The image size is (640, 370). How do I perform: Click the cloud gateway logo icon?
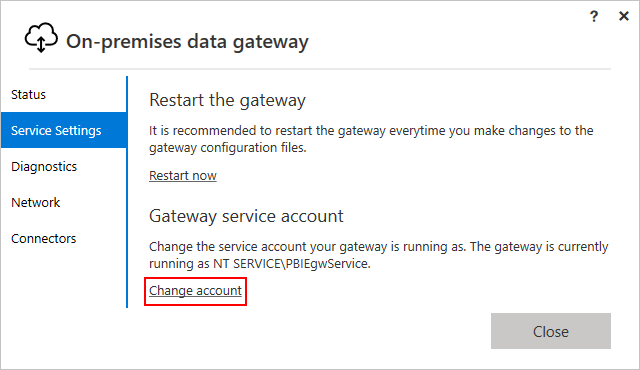click(x=41, y=37)
